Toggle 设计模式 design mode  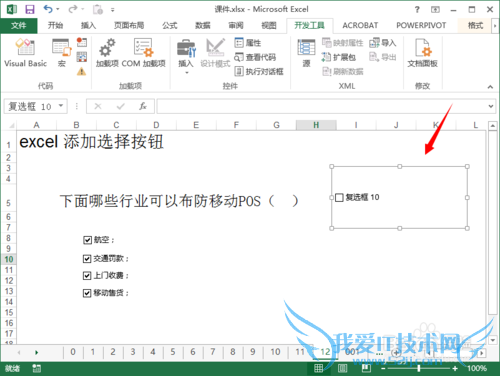215,53
